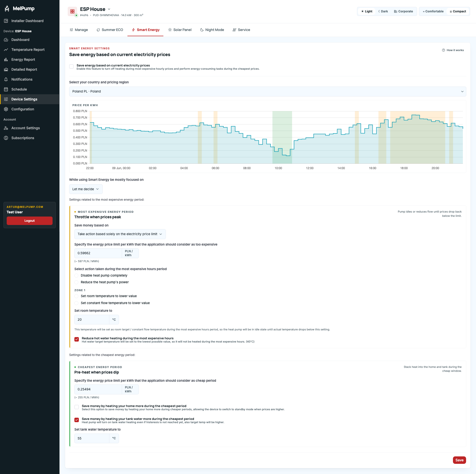The width and height of the screenshot is (476, 474).
Task: Open the Let me decide dropdown
Action: tap(86, 189)
